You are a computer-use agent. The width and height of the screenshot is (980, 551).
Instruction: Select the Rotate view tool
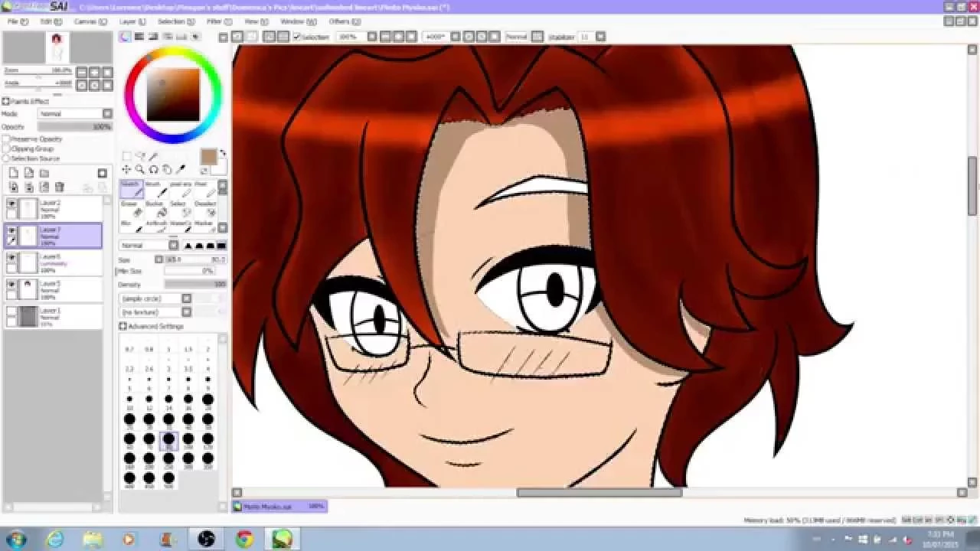pos(153,169)
